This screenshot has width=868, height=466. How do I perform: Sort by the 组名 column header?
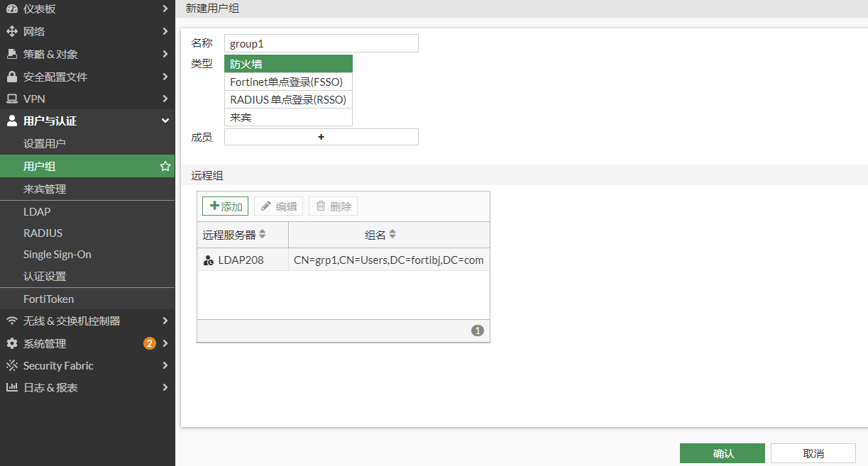(x=381, y=235)
